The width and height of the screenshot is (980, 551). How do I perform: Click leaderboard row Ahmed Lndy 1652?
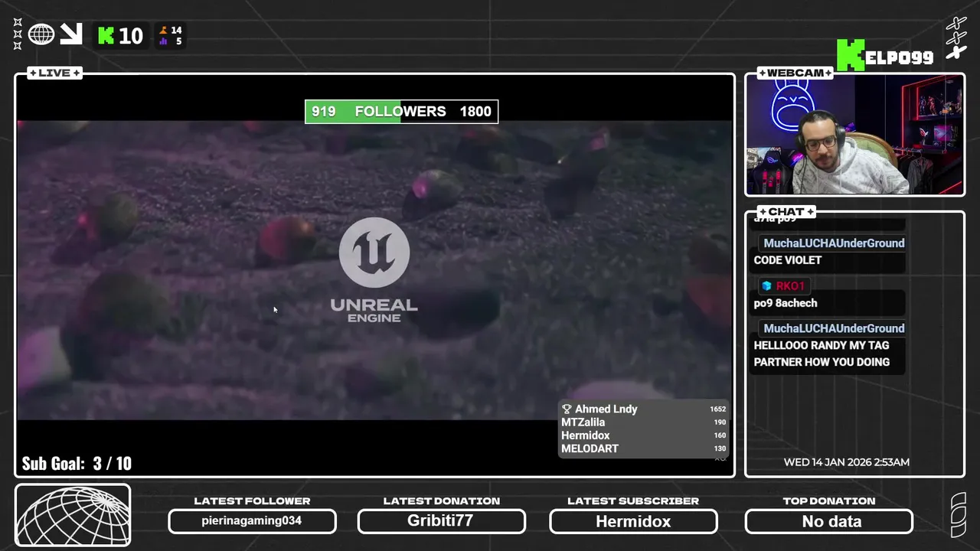click(x=643, y=409)
